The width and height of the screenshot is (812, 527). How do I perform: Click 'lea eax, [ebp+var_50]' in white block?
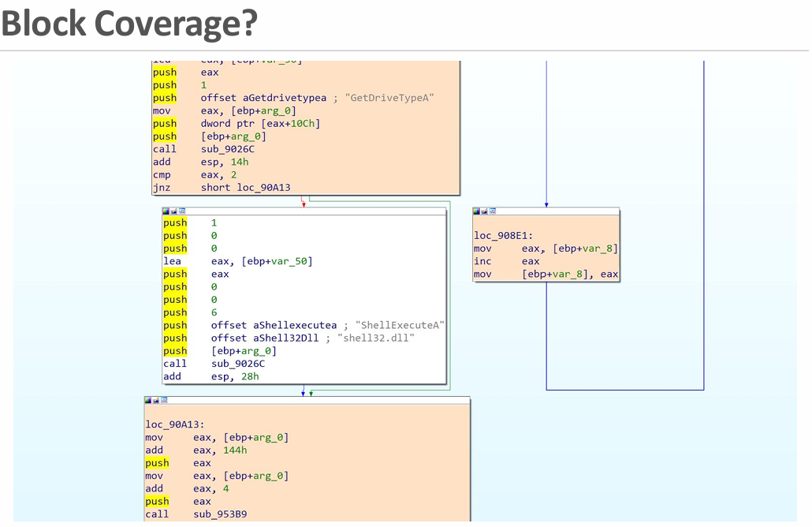pyautogui.click(x=238, y=261)
